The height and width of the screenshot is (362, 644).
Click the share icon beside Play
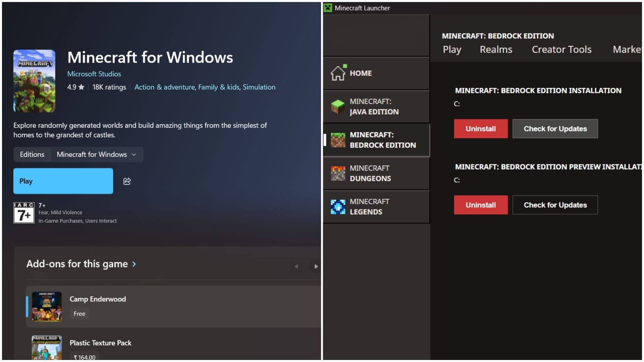tap(127, 181)
